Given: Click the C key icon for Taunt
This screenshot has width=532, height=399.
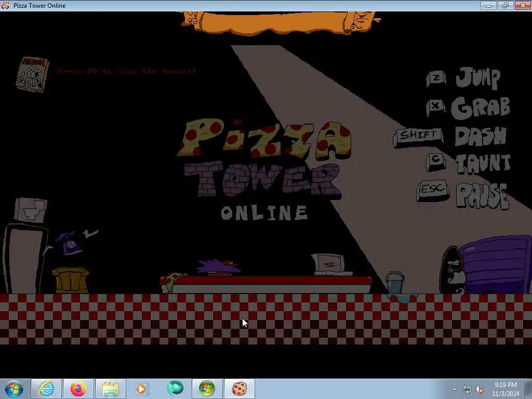Looking at the screenshot, I should click(x=436, y=162).
